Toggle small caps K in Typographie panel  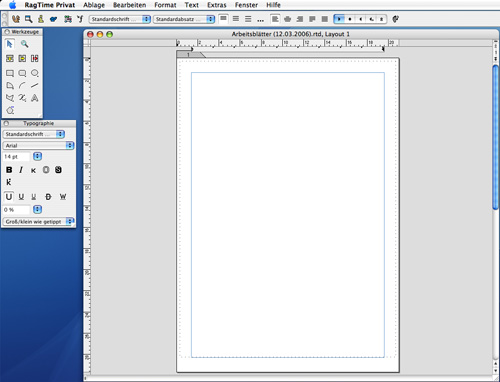click(33, 170)
